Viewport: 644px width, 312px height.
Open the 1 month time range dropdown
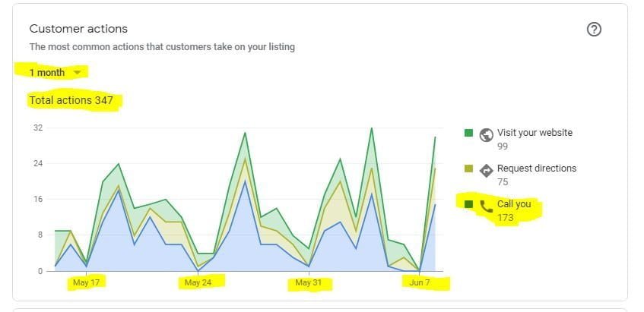pos(47,73)
